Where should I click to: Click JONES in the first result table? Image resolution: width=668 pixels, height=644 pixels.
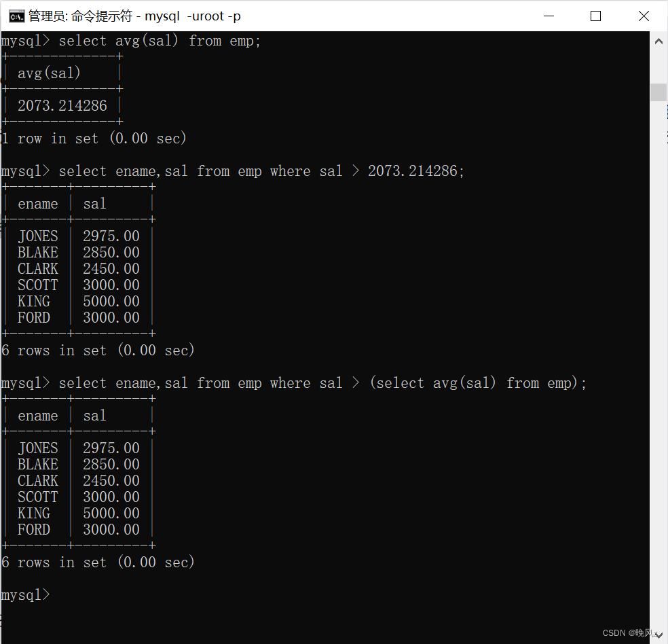coord(37,236)
